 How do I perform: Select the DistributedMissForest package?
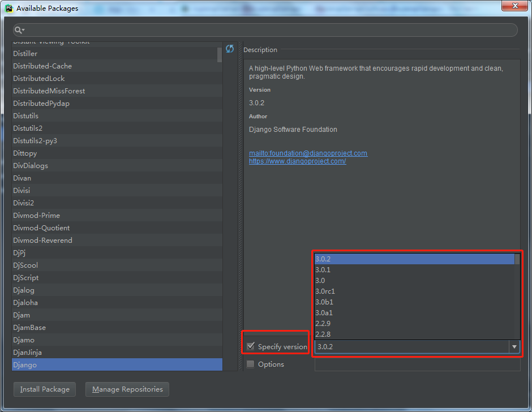click(117, 91)
